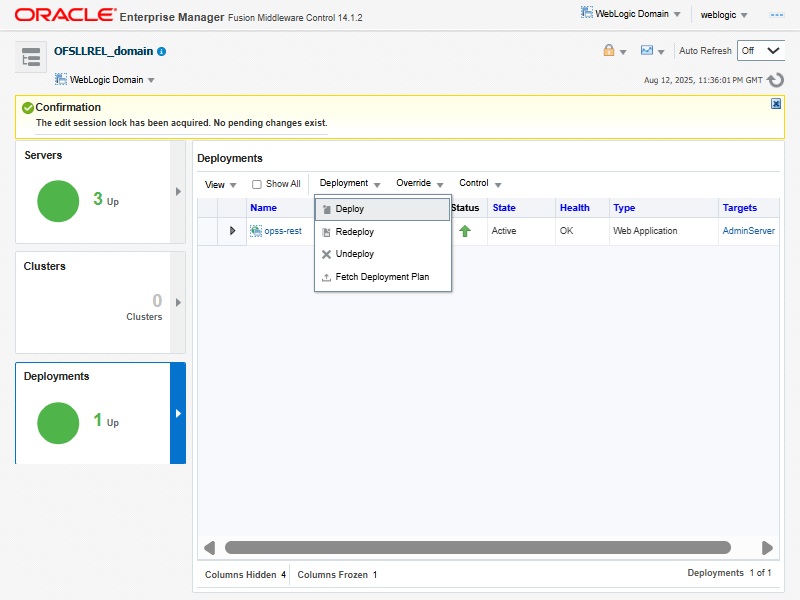Viewport: 800px width, 600px height.
Task: Click the Active state cell
Action: pyautogui.click(x=504, y=231)
